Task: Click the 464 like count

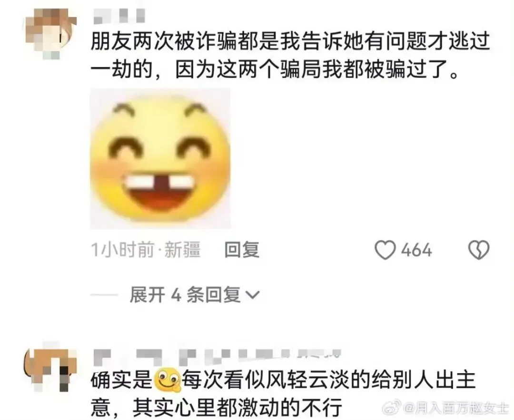Action: pos(416,250)
